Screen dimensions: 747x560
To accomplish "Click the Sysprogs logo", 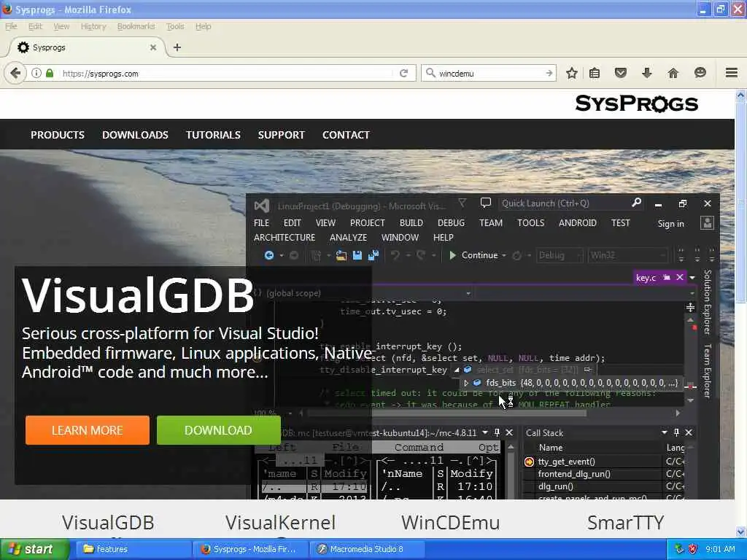I will [636, 104].
